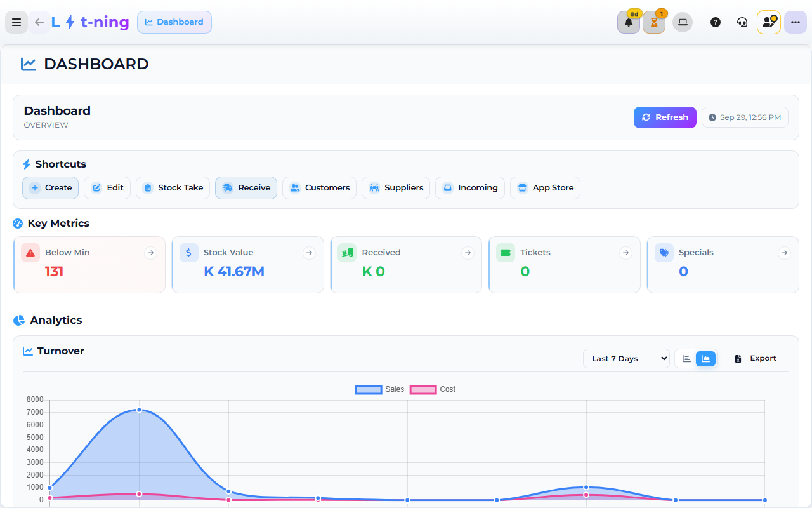Viewport: 812px width, 508px height.
Task: Click the 131 Below Min value
Action: tap(54, 272)
